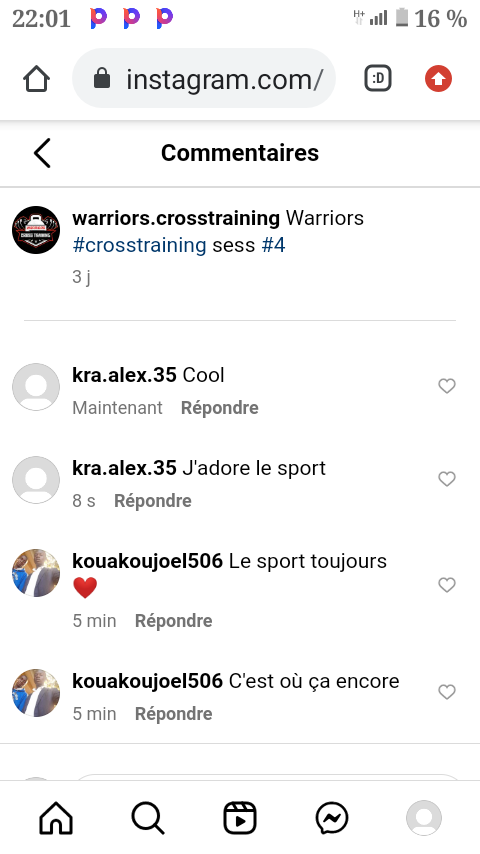480x854 pixels.
Task: Open the browser tabs switcher
Action: point(378,79)
